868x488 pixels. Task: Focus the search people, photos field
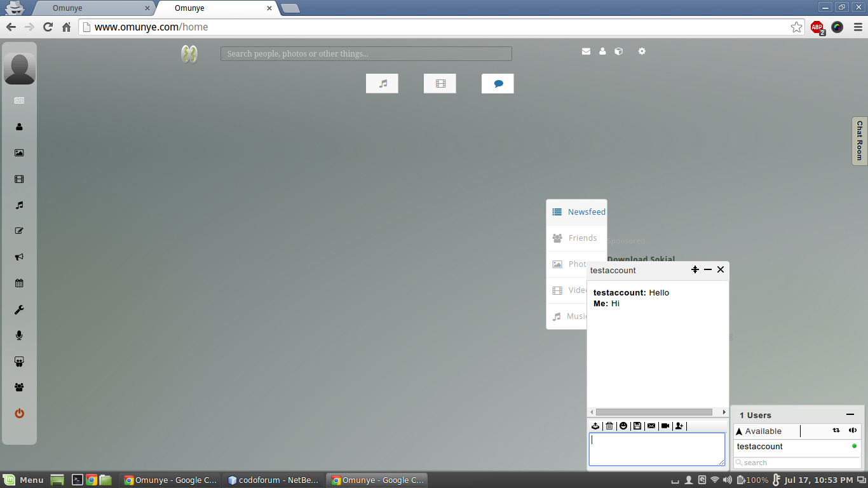(366, 54)
